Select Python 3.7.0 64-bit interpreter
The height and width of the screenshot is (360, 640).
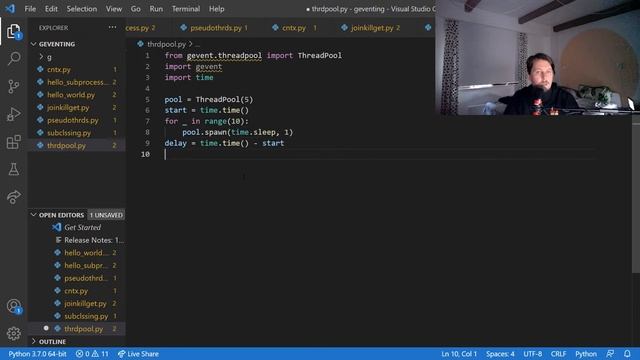37,354
